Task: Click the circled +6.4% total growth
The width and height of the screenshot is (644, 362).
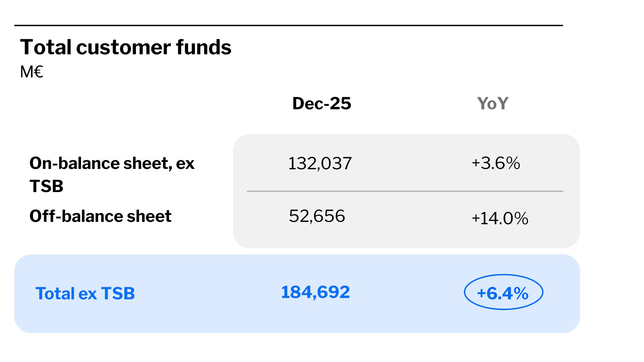Action: point(502,293)
